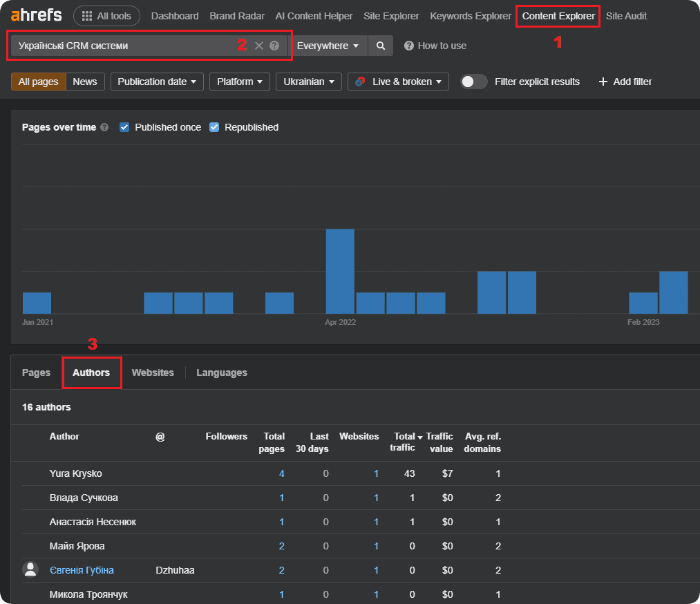Click Yura Krysko's total pages value 4
Viewport: 700px width, 604px height.
282,473
